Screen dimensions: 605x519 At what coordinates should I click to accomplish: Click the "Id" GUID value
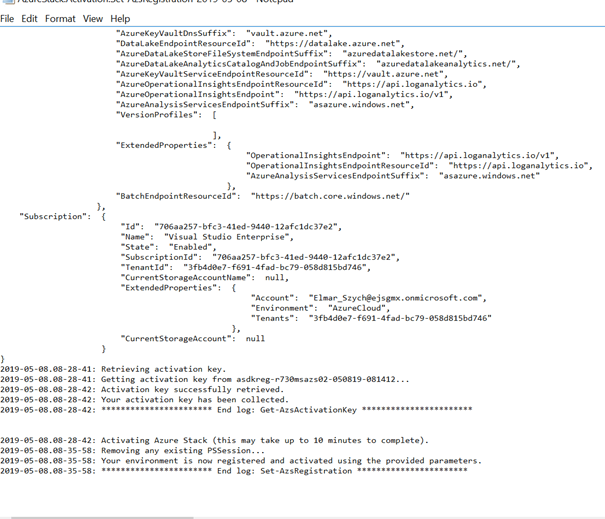[x=246, y=227]
